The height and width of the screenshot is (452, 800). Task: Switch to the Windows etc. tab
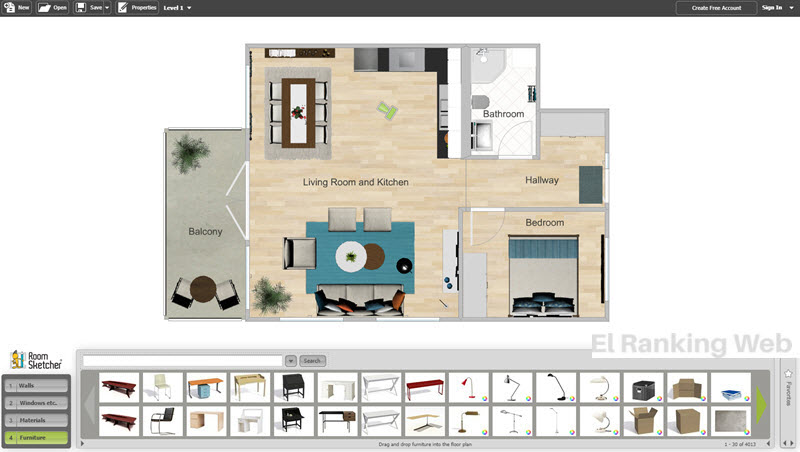pos(37,403)
